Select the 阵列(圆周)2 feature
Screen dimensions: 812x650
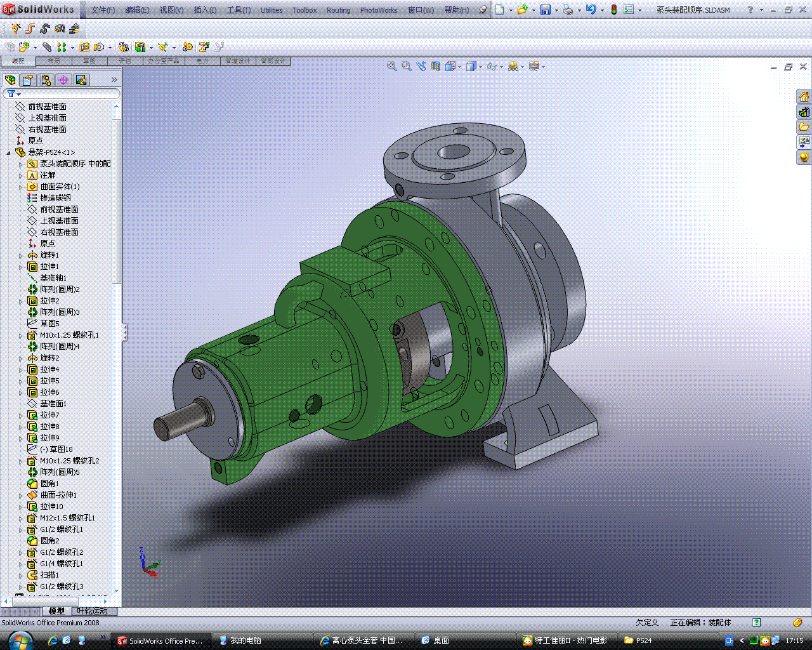point(54,289)
